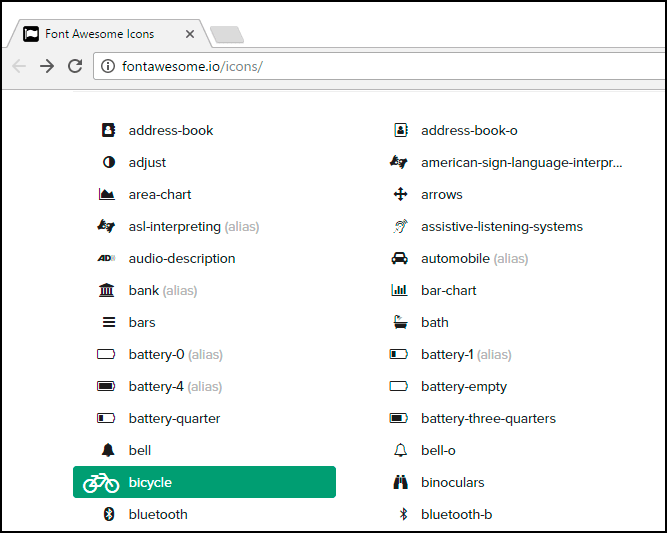667x533 pixels.
Task: Open the bluetooth-b link
Action: coord(456,514)
